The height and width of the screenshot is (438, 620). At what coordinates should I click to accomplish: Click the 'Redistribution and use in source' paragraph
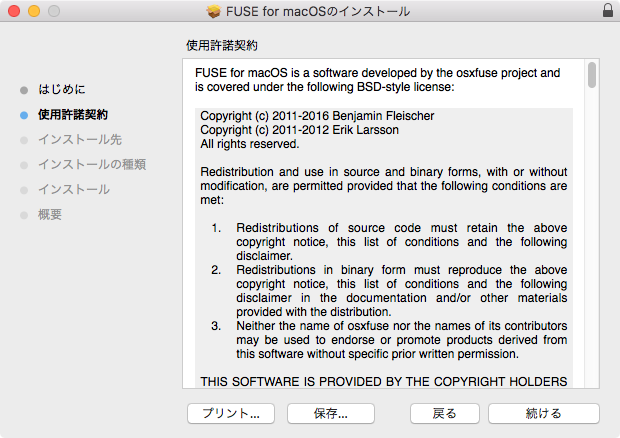coord(384,186)
